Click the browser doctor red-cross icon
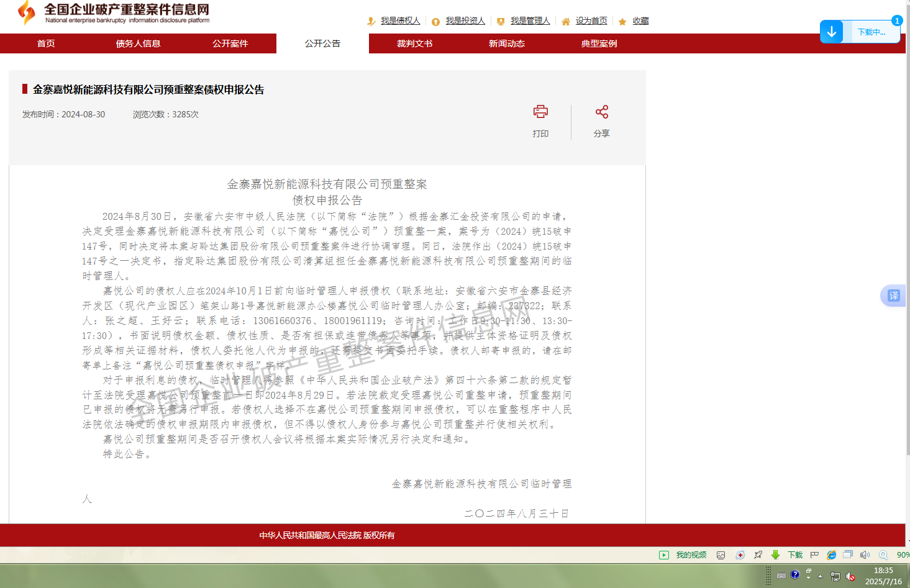 (740, 555)
